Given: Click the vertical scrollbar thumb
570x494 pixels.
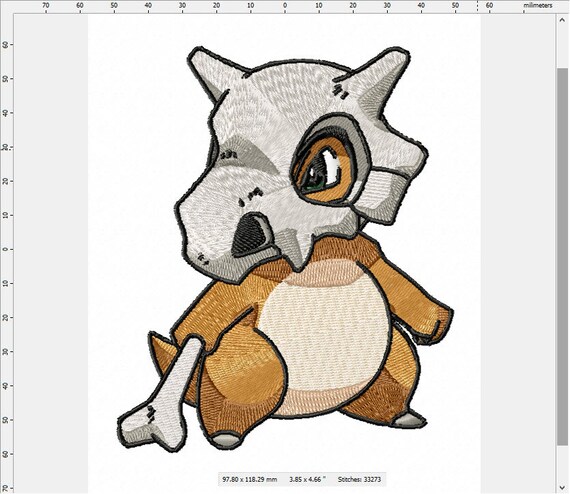Looking at the screenshot, I should [562, 256].
